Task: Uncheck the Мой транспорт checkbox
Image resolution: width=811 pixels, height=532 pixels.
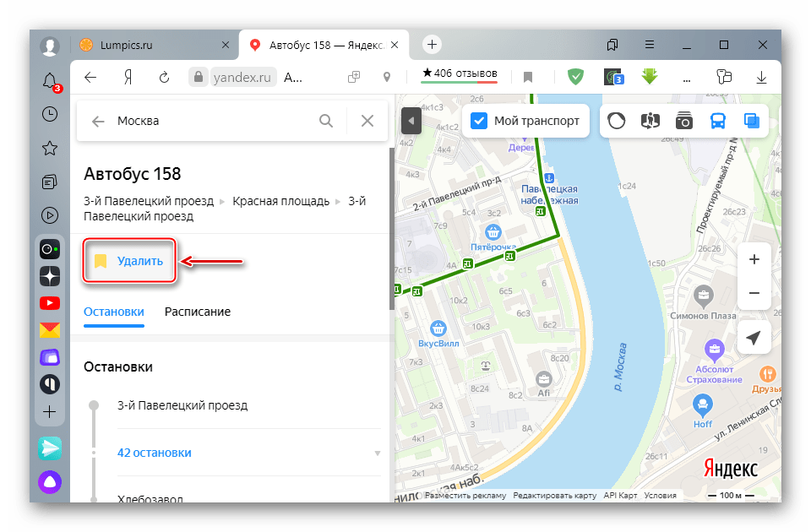Action: (x=479, y=121)
